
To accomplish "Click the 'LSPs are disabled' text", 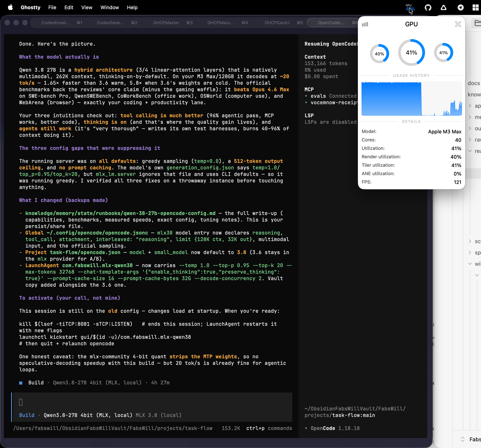I will pyautogui.click(x=330, y=122).
